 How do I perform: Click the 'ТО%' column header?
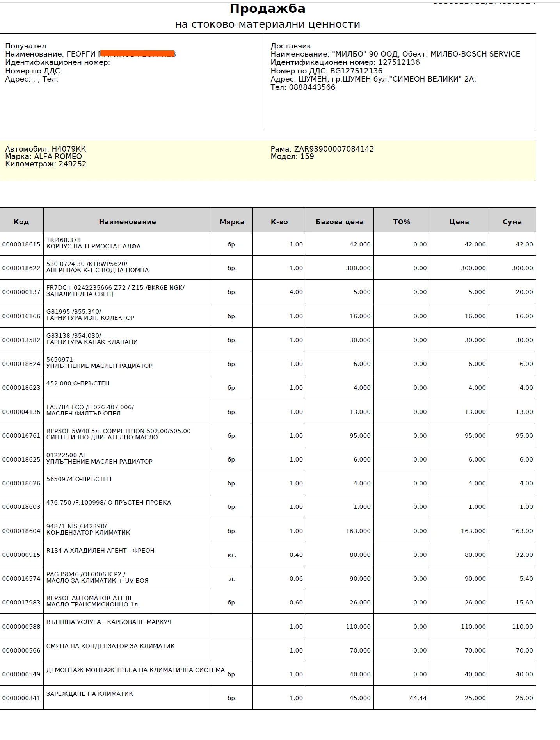[x=402, y=222]
